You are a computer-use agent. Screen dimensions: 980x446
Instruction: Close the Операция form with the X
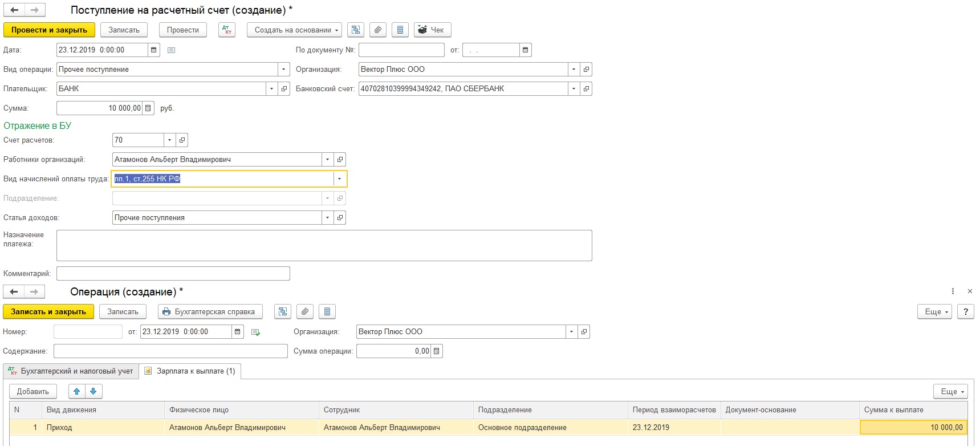pos(970,291)
